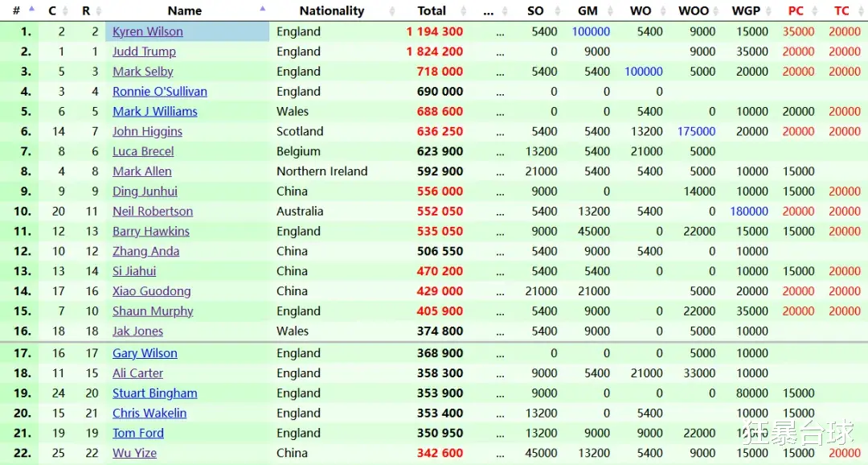Click the R column sort arrows
Screen dimensions: 868x465
(x=99, y=10)
